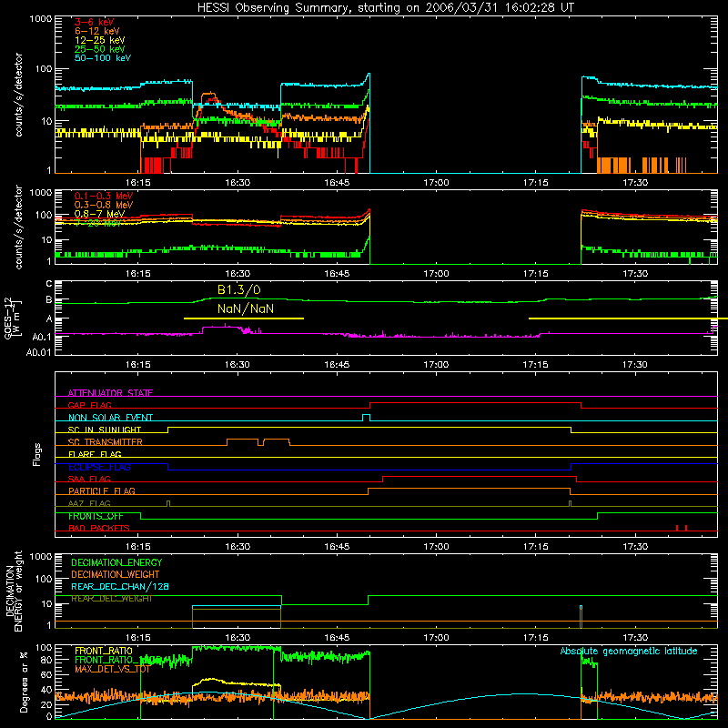Screen dimensions: 728x728
Task: Click the AAZ_FLAG label
Action: (89, 504)
